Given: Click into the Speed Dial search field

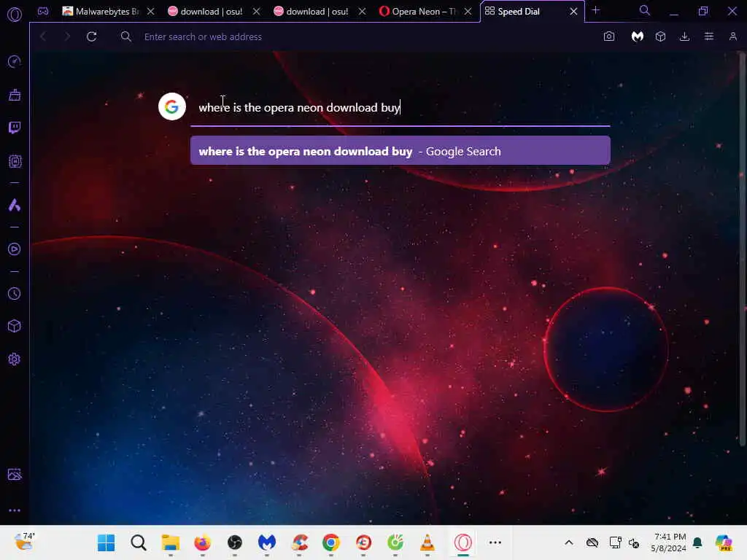Looking at the screenshot, I should pos(400,108).
